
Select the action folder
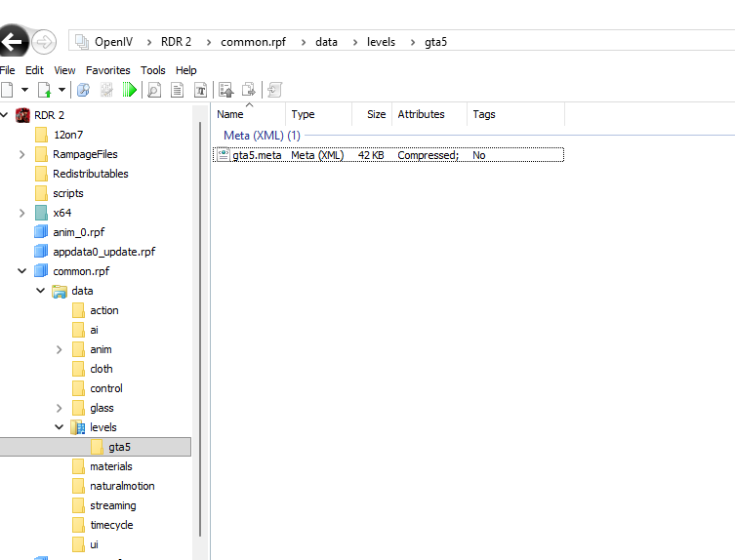[104, 310]
